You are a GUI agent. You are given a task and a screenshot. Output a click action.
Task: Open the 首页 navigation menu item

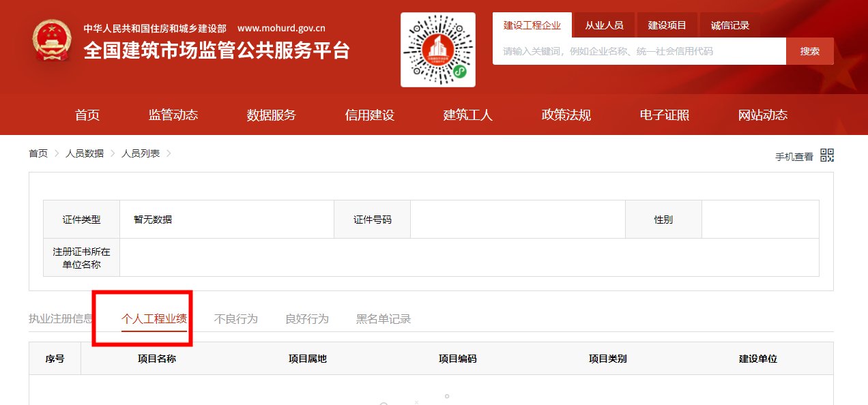pyautogui.click(x=87, y=115)
